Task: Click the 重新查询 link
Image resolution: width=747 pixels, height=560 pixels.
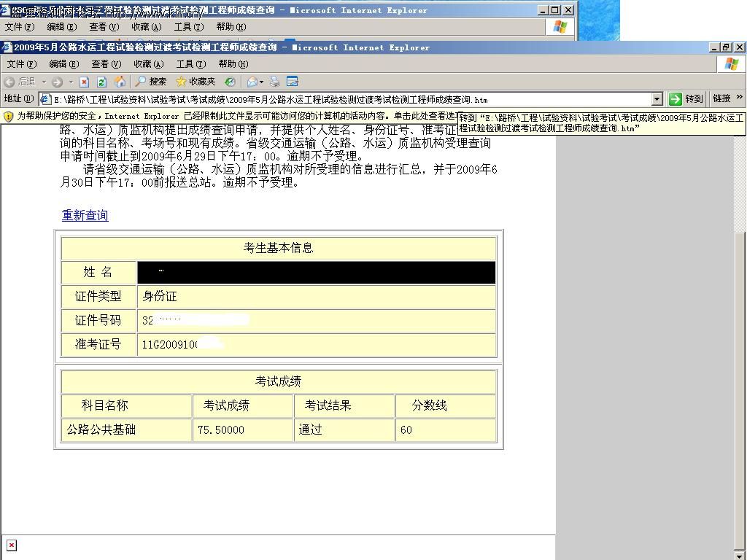Action: [x=85, y=215]
